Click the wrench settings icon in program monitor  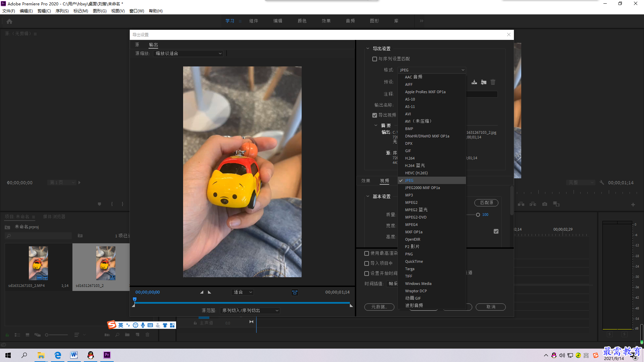point(602,183)
